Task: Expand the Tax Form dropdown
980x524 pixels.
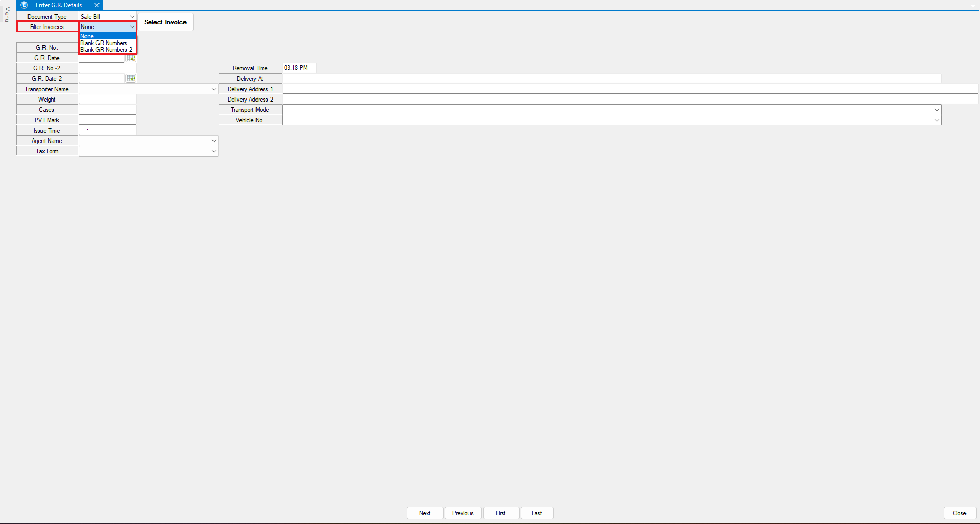Action: tap(214, 151)
